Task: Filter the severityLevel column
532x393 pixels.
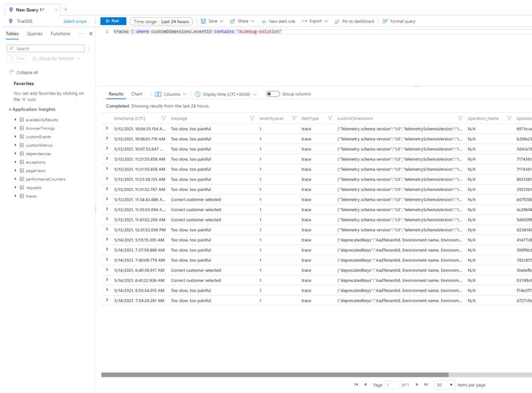Action: 293,118
